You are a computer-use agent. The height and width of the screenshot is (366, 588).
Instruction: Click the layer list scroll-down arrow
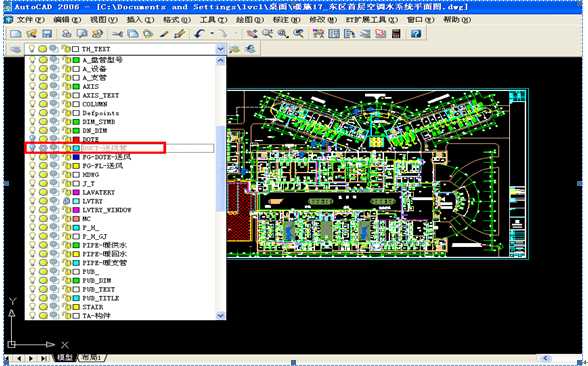220,316
